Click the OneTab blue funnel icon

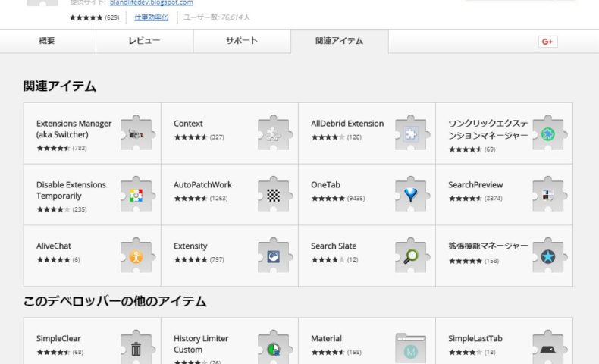(x=412, y=194)
